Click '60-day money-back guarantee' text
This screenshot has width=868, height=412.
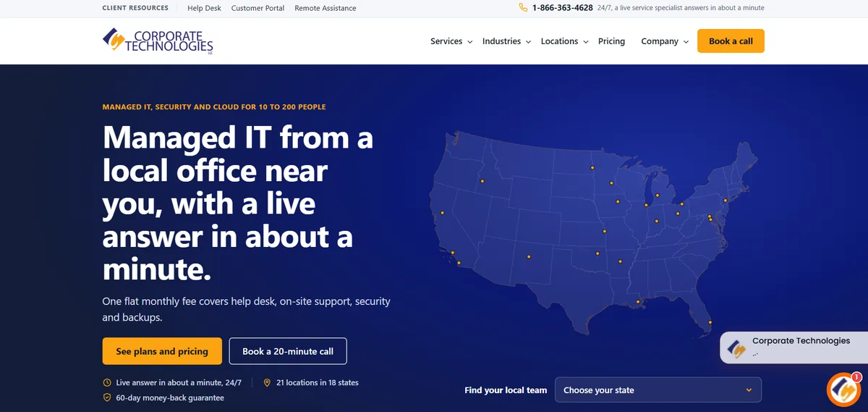[x=170, y=398]
